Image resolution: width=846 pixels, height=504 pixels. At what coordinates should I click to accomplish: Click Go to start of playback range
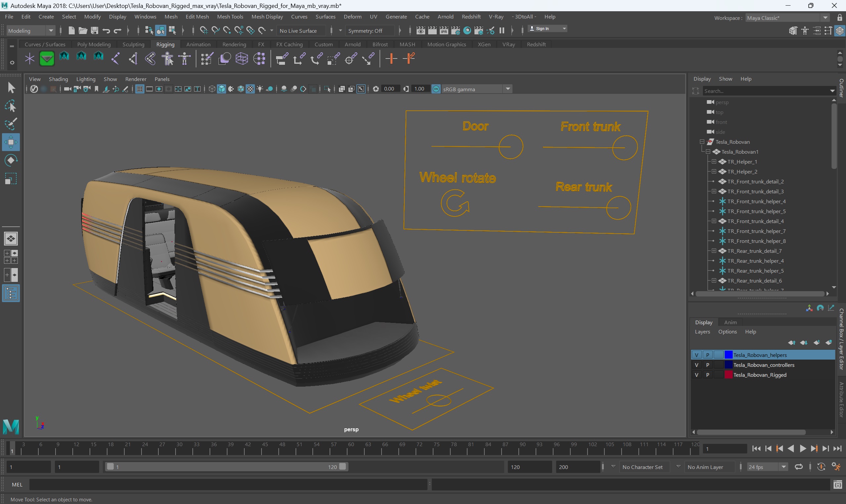tap(756, 448)
